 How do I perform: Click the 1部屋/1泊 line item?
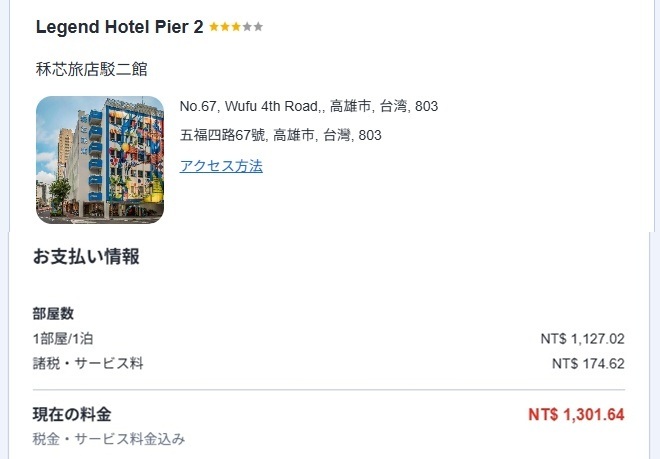click(x=63, y=339)
